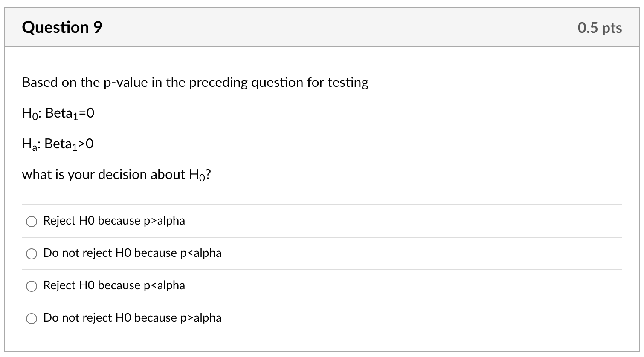
Task: Click the Ha: Beta1>0 hypothesis line
Action: [x=58, y=144]
